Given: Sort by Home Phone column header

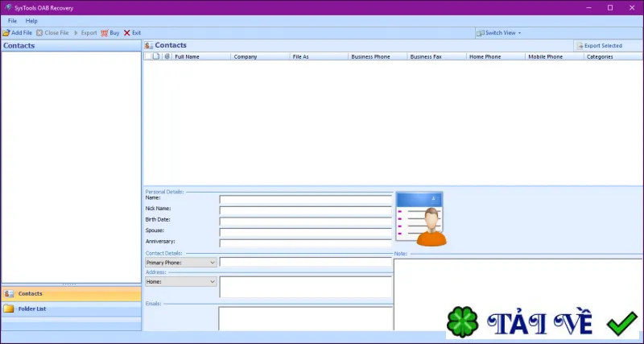Looking at the screenshot, I should [495, 56].
